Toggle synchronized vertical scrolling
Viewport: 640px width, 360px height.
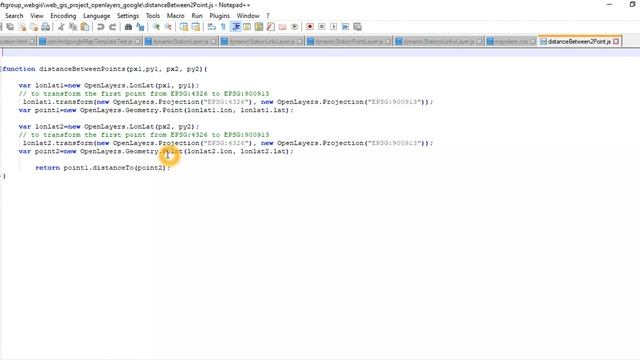coord(184,27)
